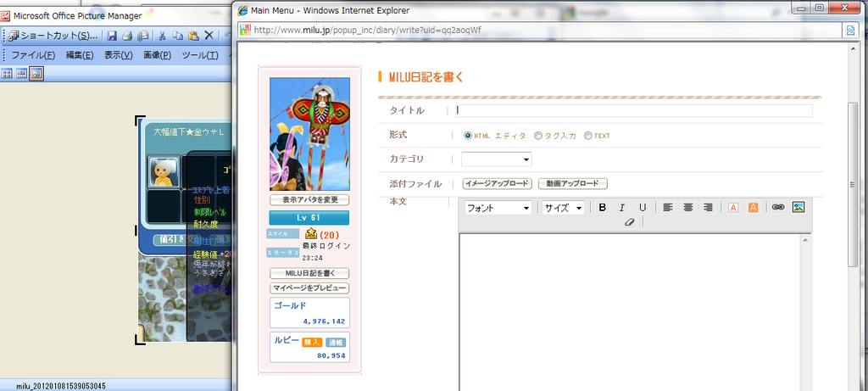Print the picture from Picture Manager toolbar

(x=126, y=36)
